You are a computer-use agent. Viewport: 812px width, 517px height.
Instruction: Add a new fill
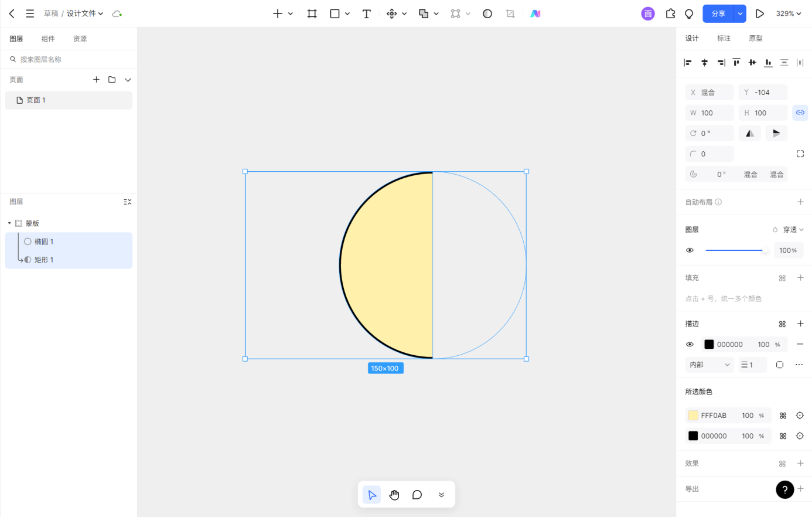pyautogui.click(x=800, y=278)
